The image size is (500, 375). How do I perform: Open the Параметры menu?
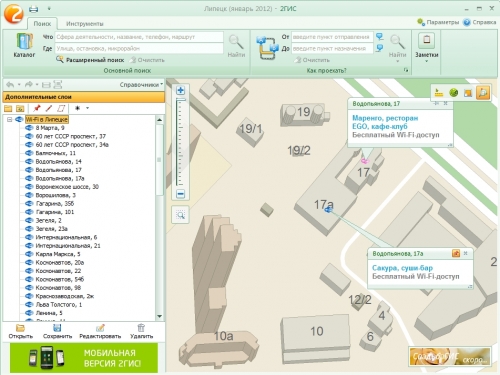[438, 22]
